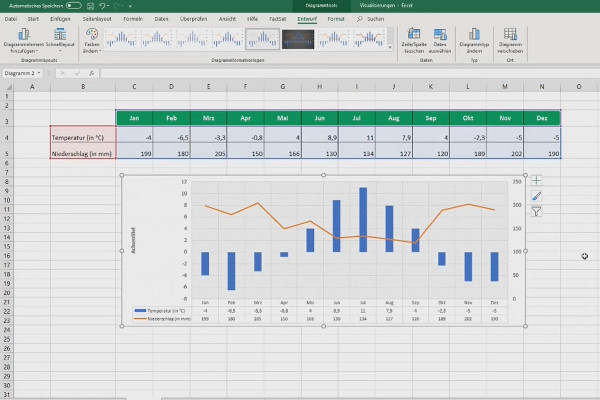600x400 pixels.
Task: Select the dark-background chart style thumbnail
Action: (x=298, y=39)
